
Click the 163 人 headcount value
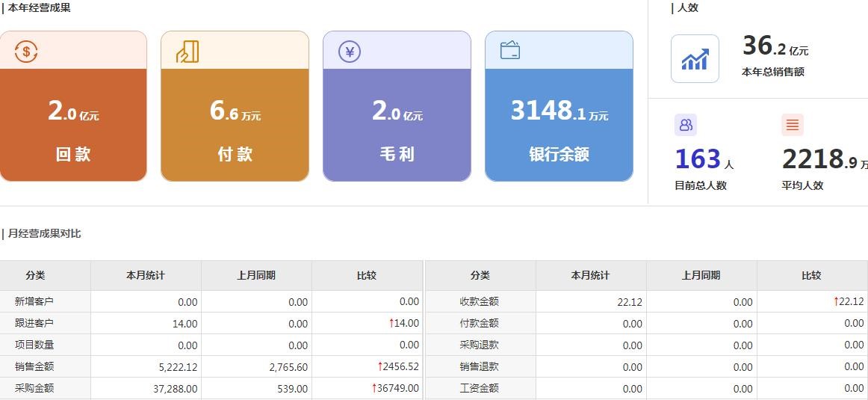point(704,159)
